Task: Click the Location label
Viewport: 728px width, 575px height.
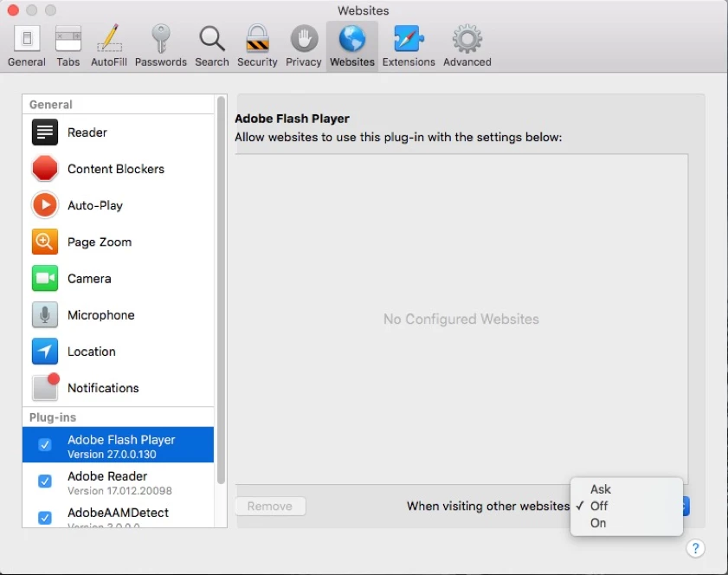Action: coord(92,351)
